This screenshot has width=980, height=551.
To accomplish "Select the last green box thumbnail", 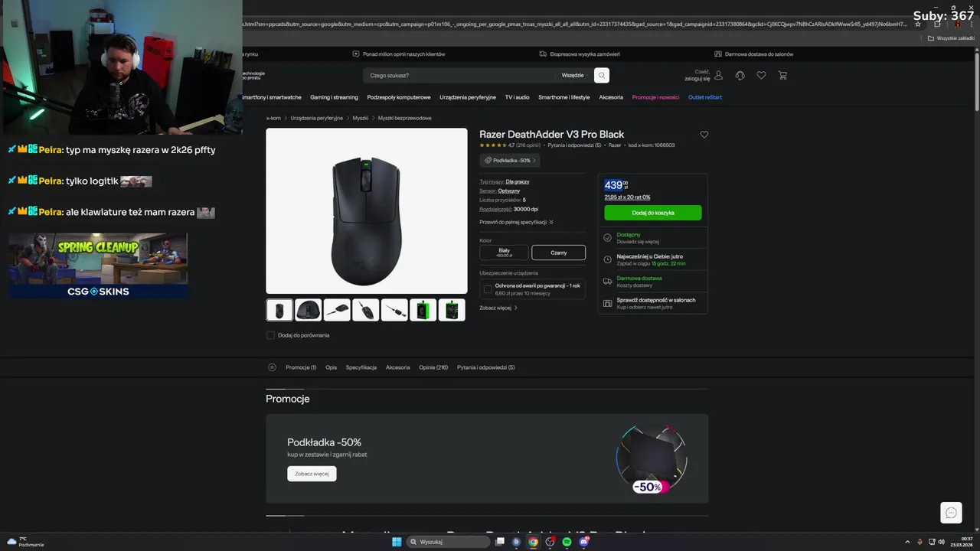I will [x=452, y=310].
